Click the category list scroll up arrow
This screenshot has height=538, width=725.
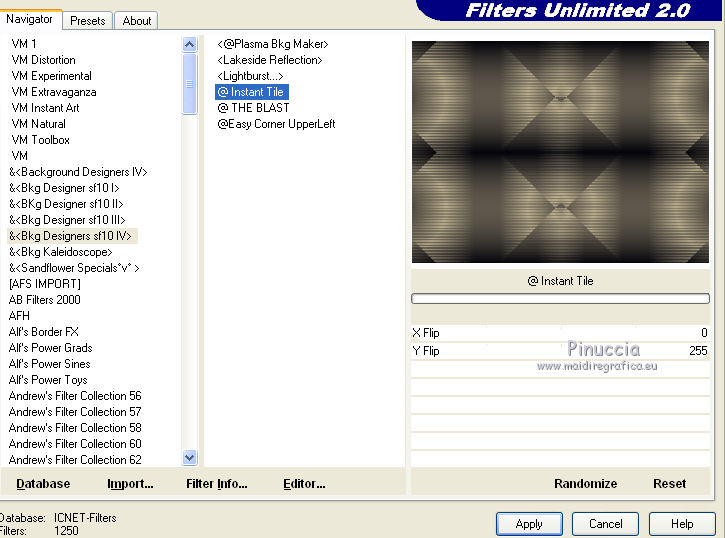[190, 45]
